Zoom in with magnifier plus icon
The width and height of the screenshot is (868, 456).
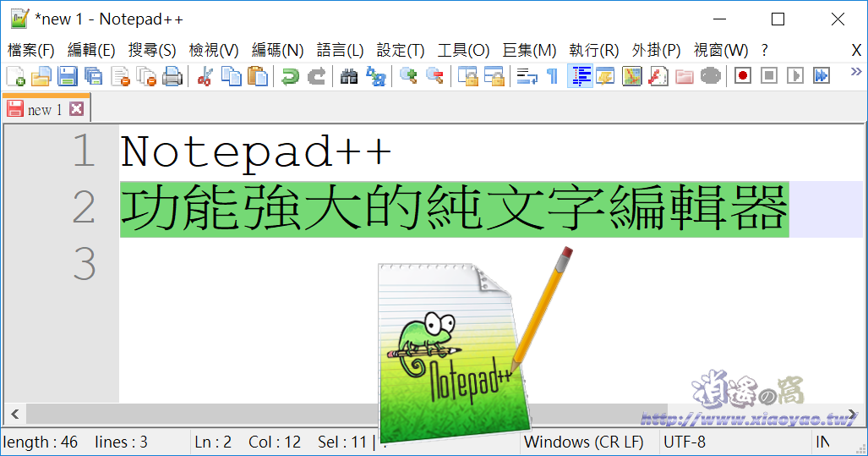(408, 76)
